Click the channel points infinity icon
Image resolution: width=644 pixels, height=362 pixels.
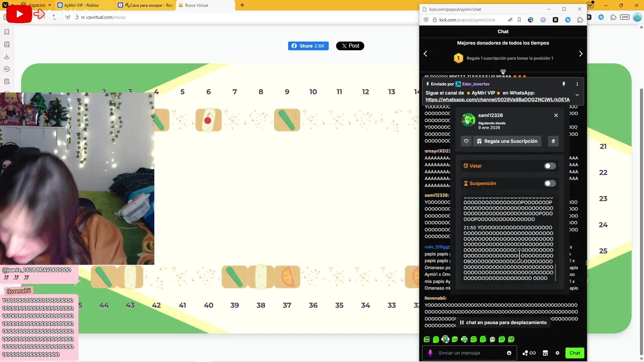(x=529, y=353)
